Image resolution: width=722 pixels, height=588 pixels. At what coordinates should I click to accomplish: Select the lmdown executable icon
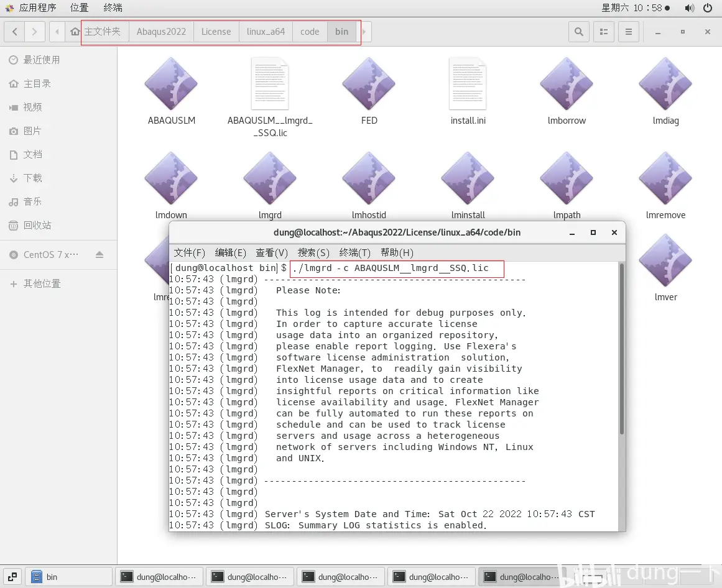coord(171,178)
